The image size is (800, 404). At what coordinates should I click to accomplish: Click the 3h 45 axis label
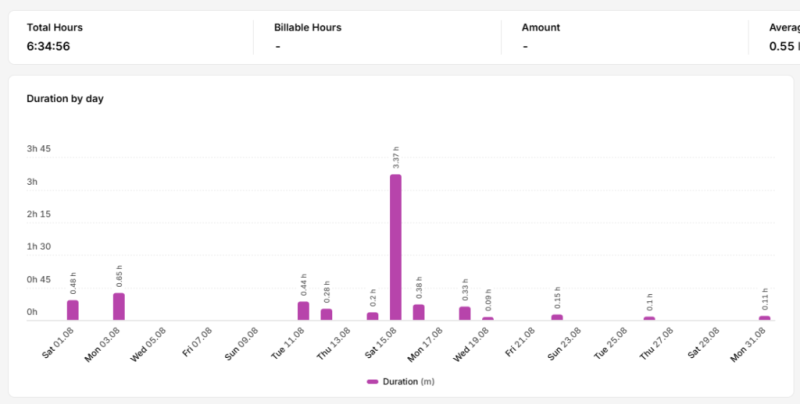[39, 149]
